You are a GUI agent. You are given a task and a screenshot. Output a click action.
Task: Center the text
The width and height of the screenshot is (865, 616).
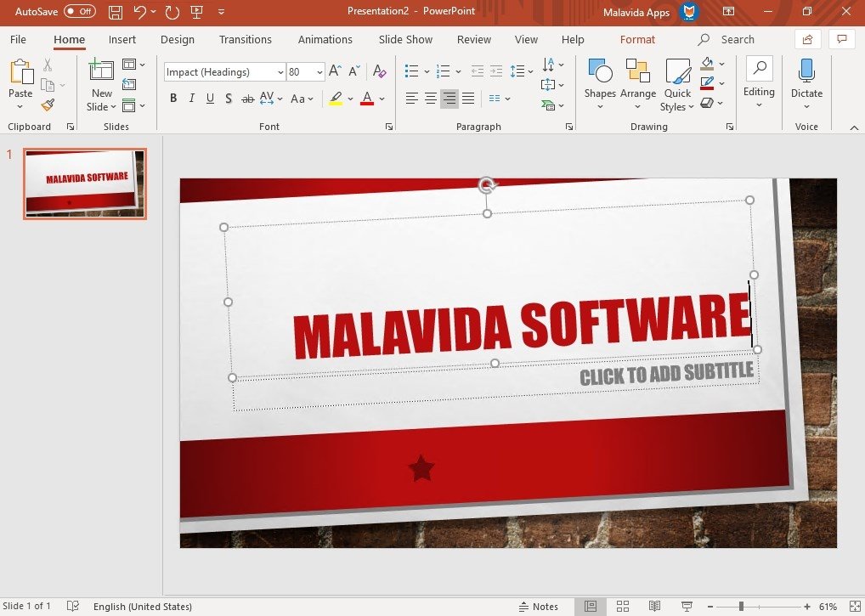(x=431, y=99)
